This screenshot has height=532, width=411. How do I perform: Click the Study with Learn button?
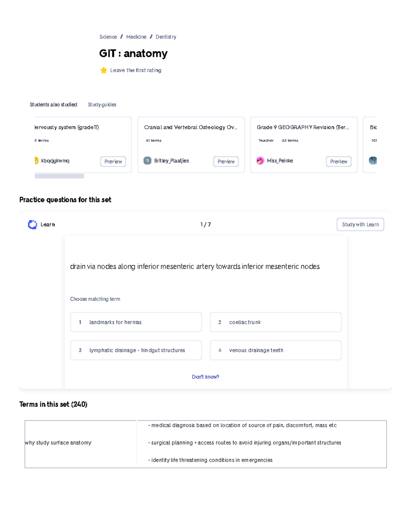click(360, 224)
